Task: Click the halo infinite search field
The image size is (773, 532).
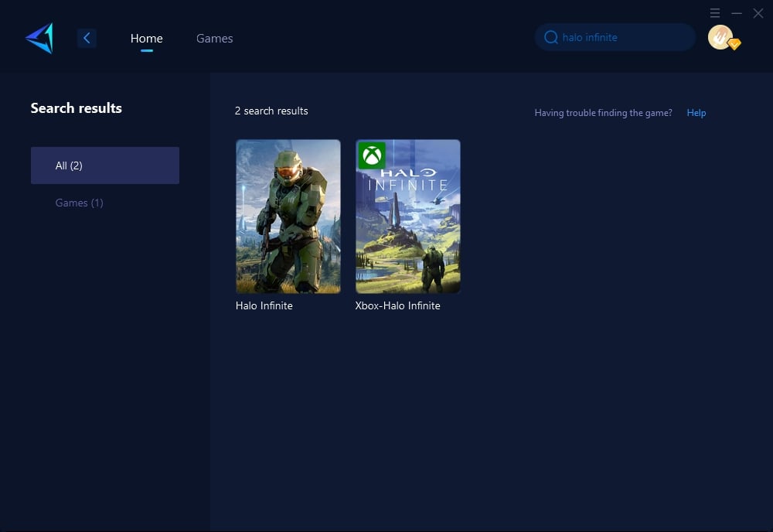Action: tap(615, 37)
